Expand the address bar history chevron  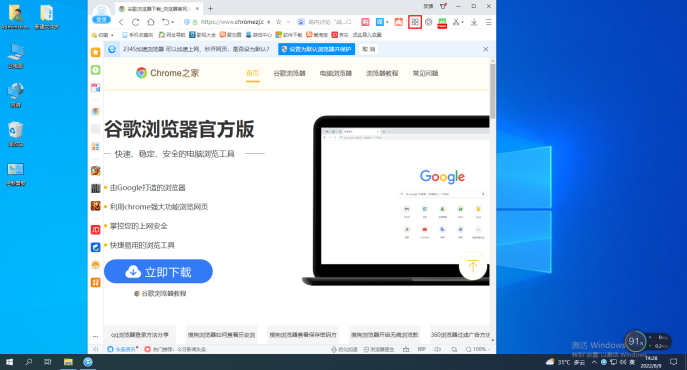pyautogui.click(x=288, y=22)
